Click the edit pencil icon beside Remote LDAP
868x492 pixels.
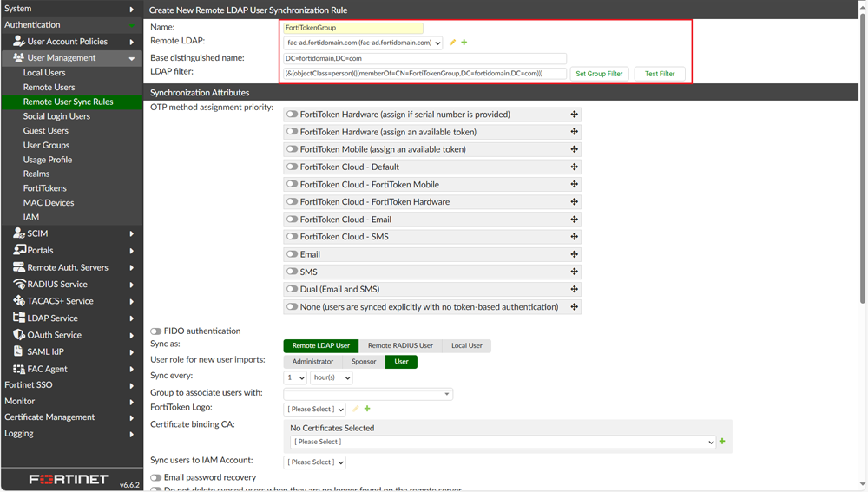point(452,43)
